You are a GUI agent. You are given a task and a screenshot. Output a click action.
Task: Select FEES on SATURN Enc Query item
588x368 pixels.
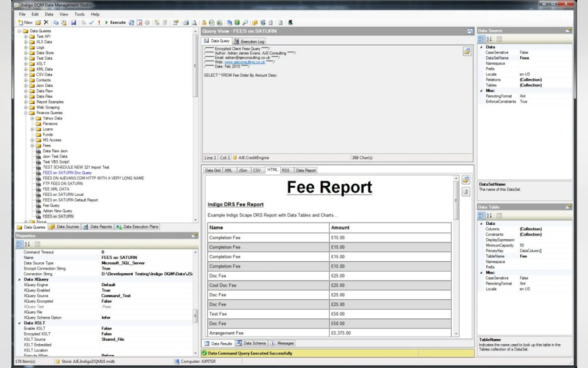pyautogui.click(x=67, y=173)
